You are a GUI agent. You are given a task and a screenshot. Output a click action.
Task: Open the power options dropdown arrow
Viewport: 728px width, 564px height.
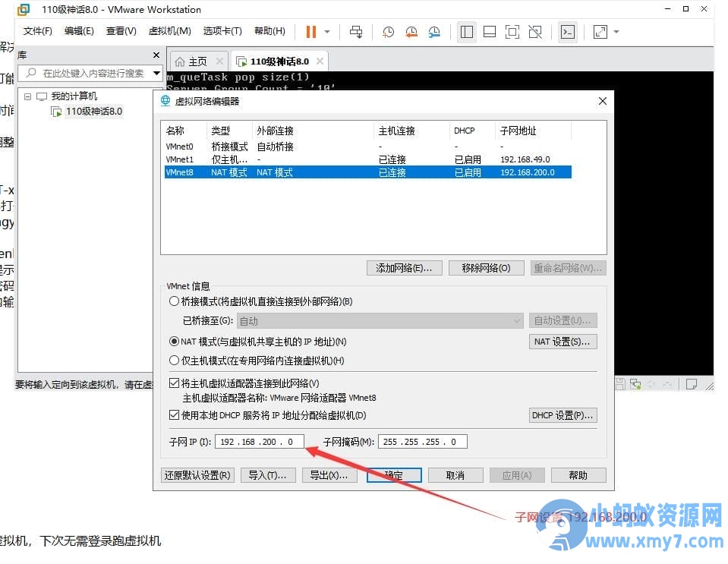point(327,32)
